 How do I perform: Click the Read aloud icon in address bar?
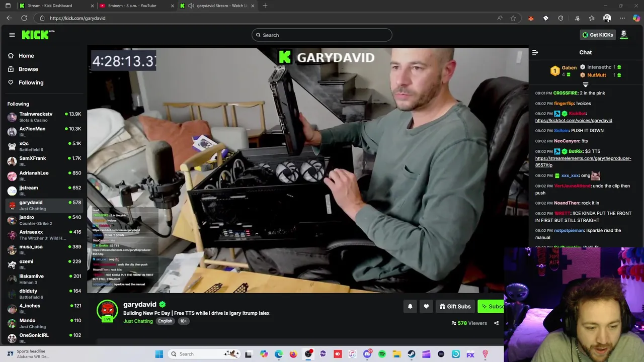click(x=500, y=18)
